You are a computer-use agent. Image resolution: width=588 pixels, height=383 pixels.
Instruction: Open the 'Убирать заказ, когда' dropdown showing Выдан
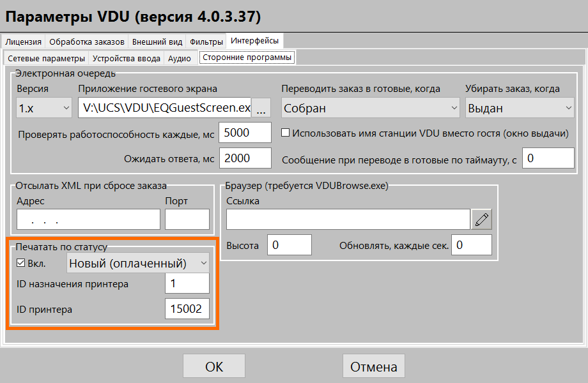pyautogui.click(x=520, y=109)
